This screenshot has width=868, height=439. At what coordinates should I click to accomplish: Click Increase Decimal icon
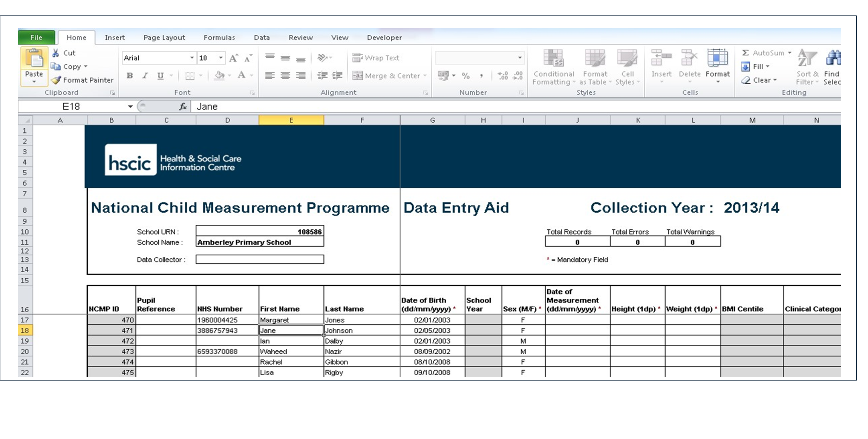pyautogui.click(x=503, y=76)
